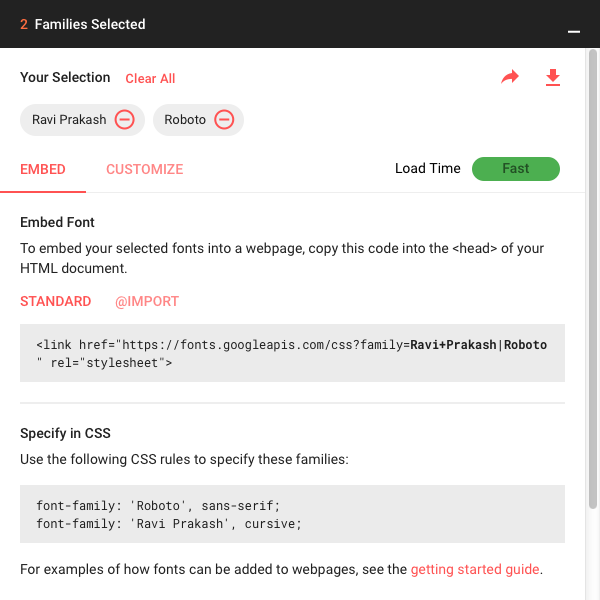Remove Ravi Prakash with the minus icon
Image resolution: width=600 pixels, height=600 pixels.
[125, 120]
